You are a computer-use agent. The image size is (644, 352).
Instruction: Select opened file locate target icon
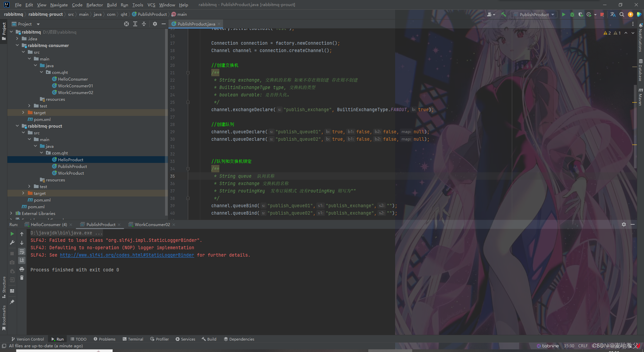point(126,24)
